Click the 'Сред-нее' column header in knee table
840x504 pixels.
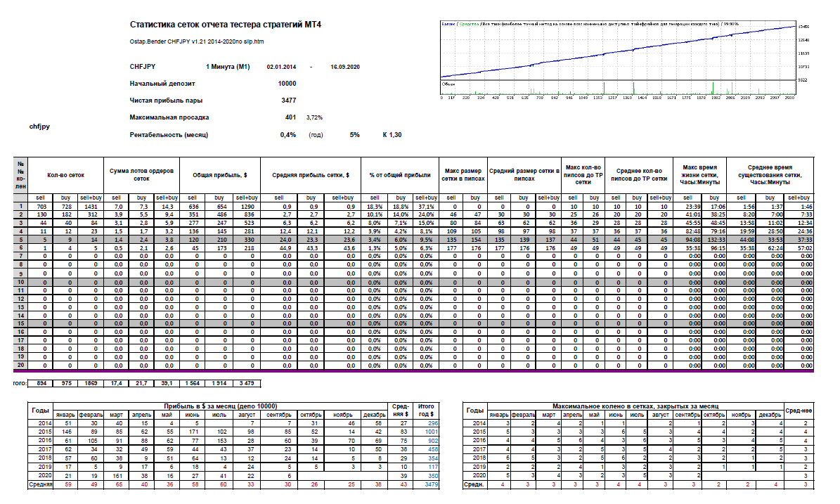coord(799,411)
